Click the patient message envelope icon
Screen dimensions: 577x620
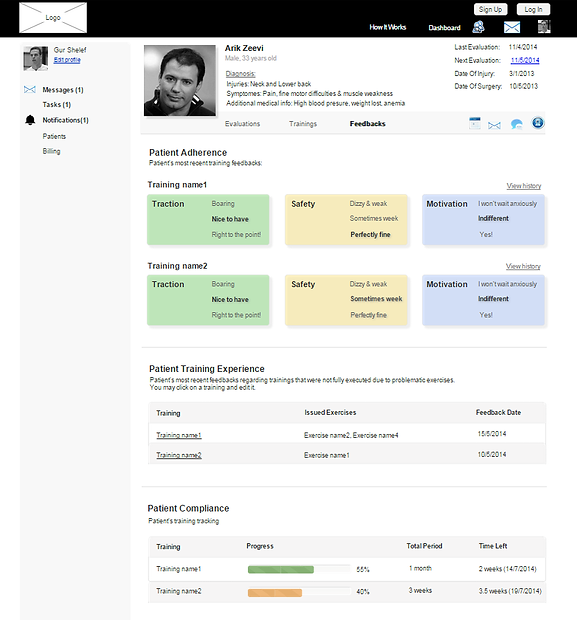(494, 125)
